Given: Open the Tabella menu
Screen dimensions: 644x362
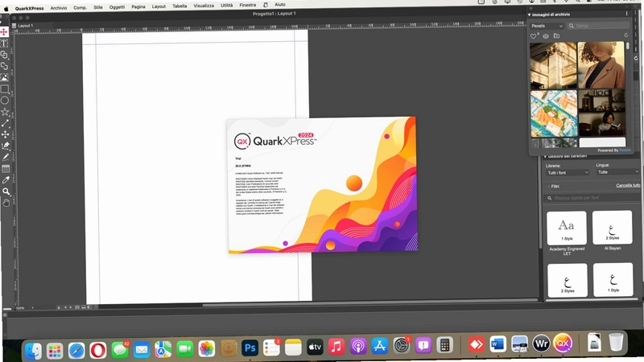Looking at the screenshot, I should (180, 6).
